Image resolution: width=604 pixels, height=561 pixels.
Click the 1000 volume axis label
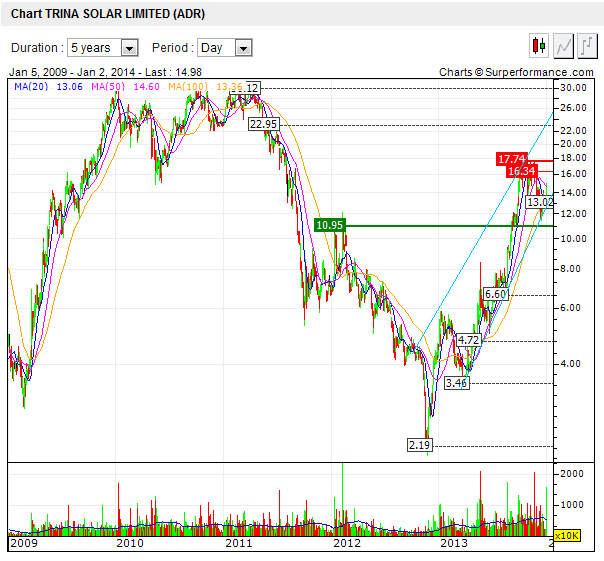[x=572, y=505]
